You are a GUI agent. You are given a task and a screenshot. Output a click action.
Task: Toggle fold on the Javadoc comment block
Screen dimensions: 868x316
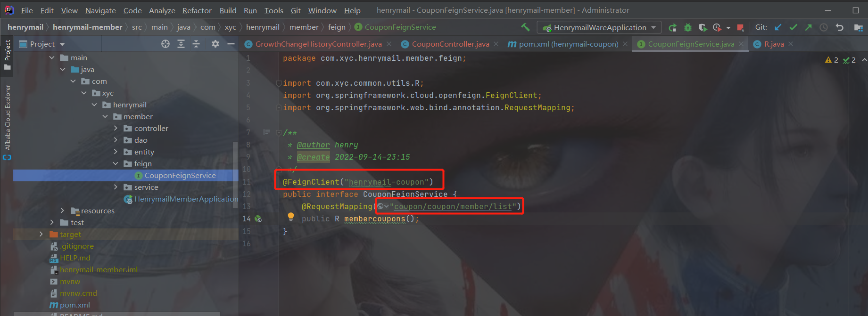pos(279,133)
